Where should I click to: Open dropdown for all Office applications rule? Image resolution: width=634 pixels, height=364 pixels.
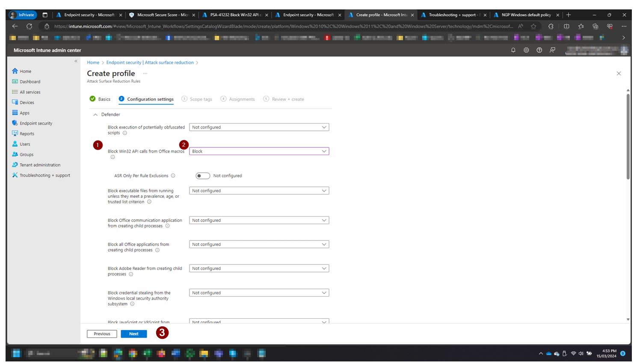point(259,244)
